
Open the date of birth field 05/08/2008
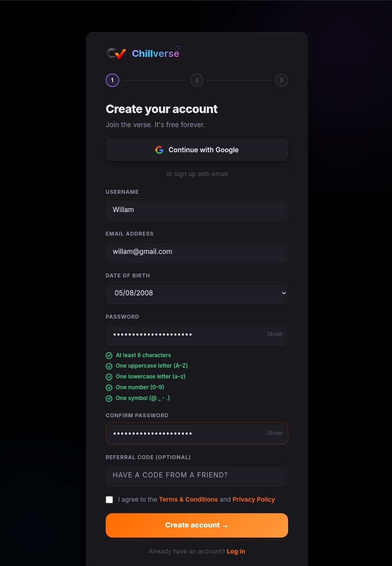coord(197,293)
